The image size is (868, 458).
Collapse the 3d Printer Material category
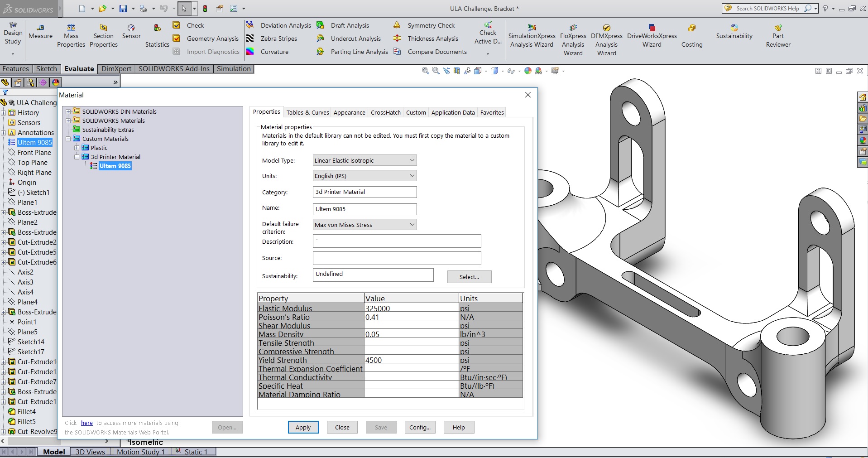point(77,157)
